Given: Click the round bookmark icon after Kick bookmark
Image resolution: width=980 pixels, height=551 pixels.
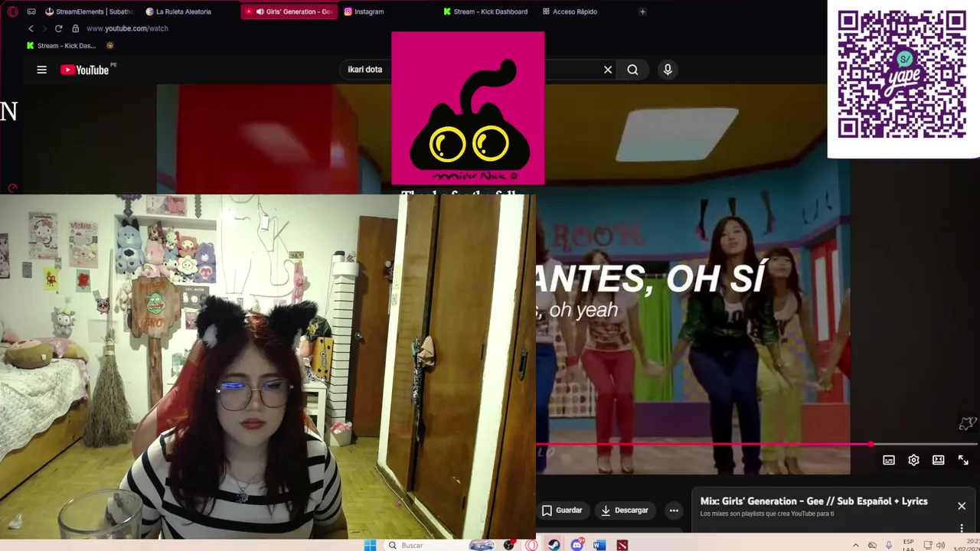Looking at the screenshot, I should click(109, 45).
